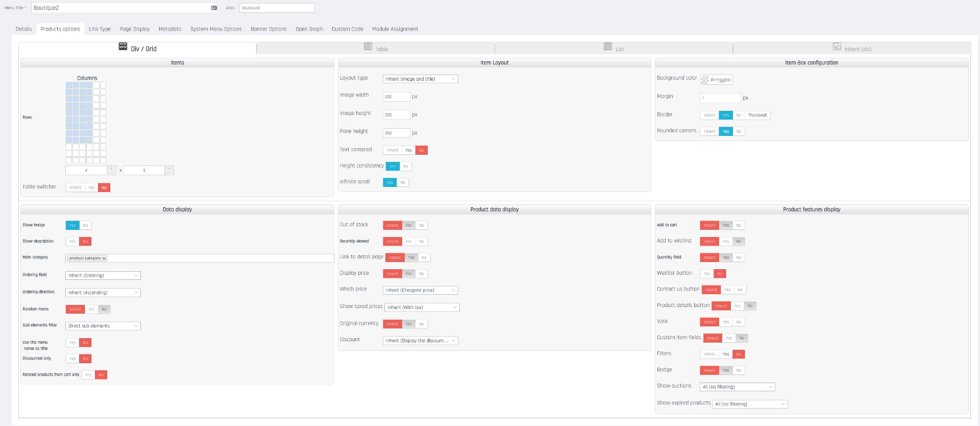The image size is (980, 426).
Task: Select the Table layout icon
Action: [368, 46]
